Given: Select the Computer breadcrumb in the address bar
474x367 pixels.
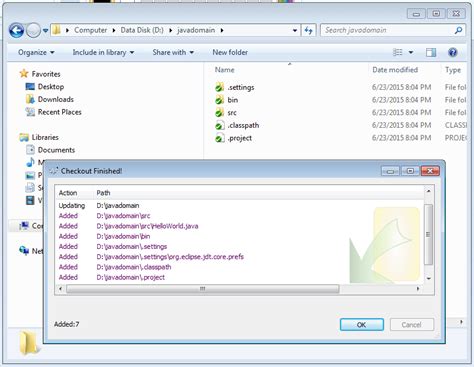Looking at the screenshot, I should (90, 30).
